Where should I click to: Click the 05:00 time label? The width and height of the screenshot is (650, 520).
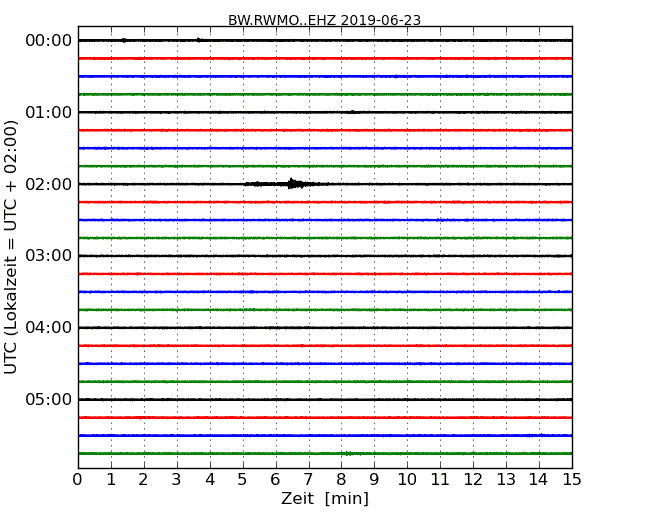pyautogui.click(x=49, y=399)
